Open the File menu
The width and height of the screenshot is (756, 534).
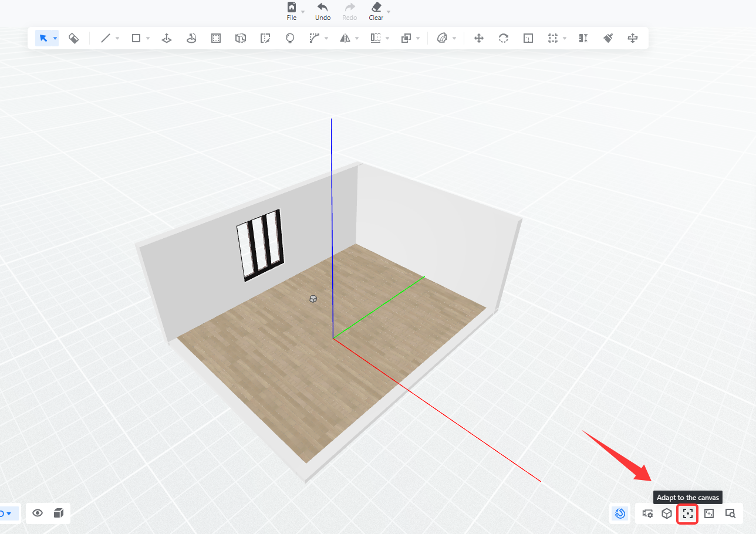[x=292, y=11]
